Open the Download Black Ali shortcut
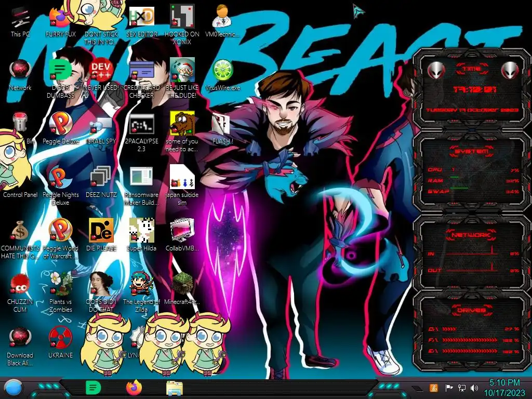 (x=20, y=346)
